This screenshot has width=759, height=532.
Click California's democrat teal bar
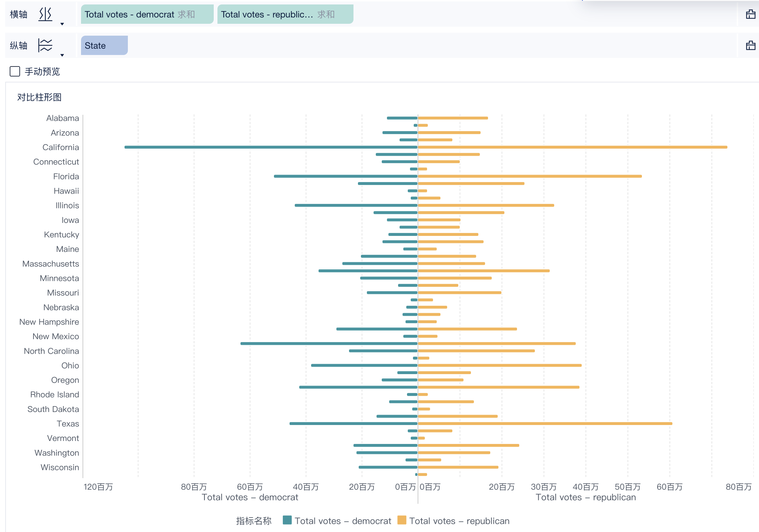tap(271, 147)
